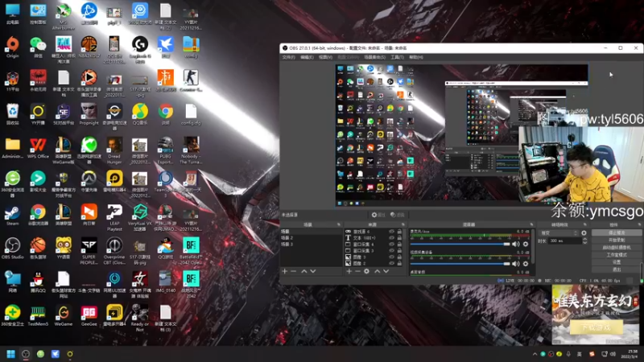Toggle the lock on the 窗口采集 4 source
The height and width of the screenshot is (362, 644).
(399, 245)
